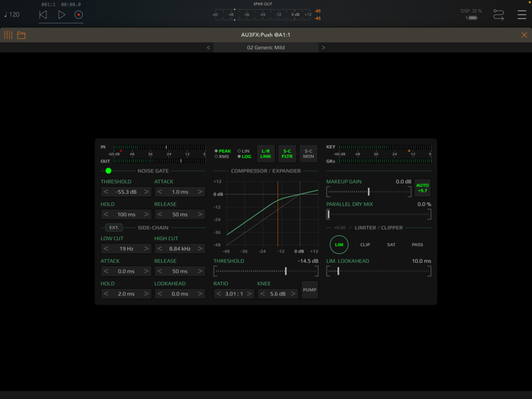Screen dimensions: 532x399
Task: Arm recording with the record button
Action: 79,14
